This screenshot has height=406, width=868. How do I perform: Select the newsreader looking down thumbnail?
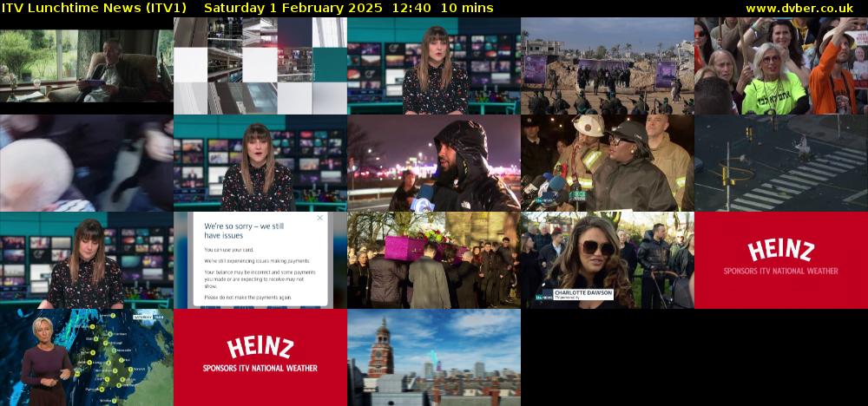[86, 260]
